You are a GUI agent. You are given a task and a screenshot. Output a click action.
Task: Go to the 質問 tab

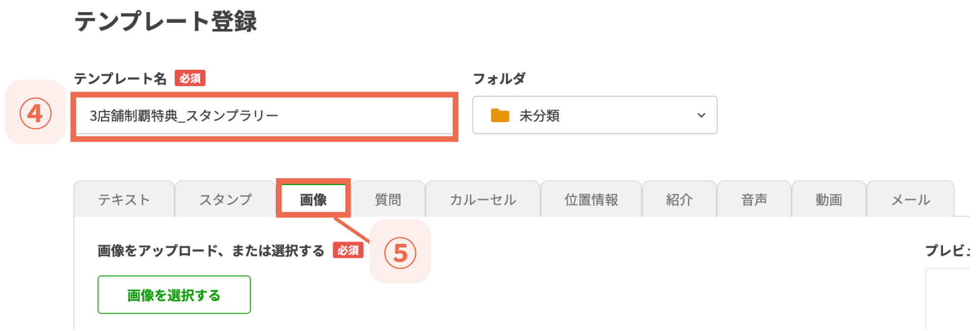(x=388, y=199)
